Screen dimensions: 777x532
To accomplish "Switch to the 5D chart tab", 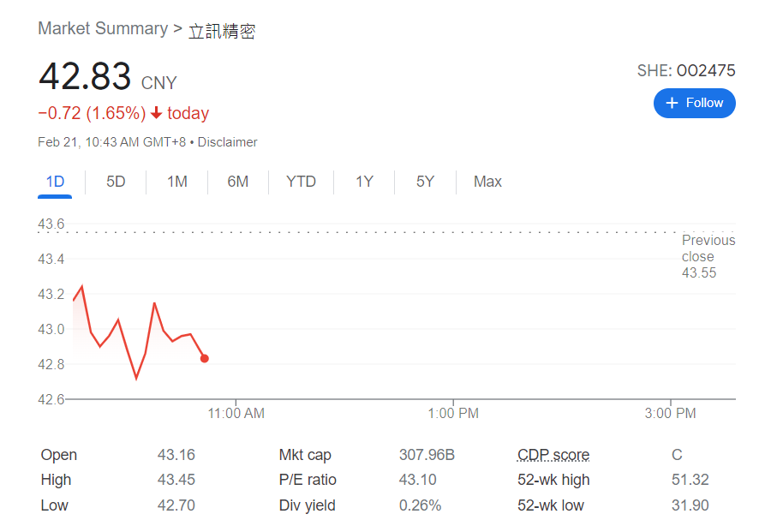I will pyautogui.click(x=116, y=182).
